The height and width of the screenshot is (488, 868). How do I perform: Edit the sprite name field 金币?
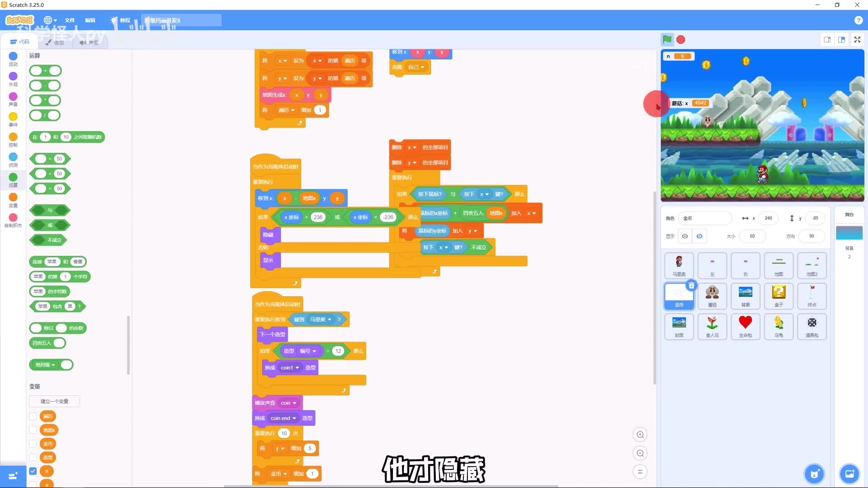pos(705,218)
